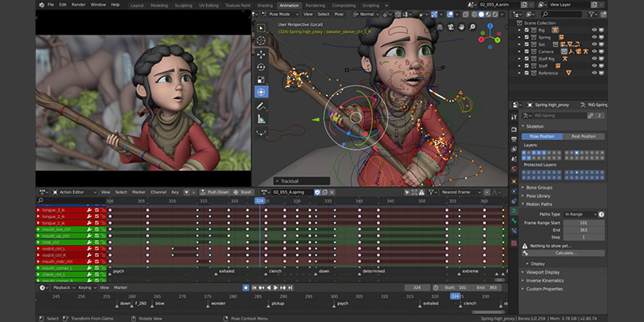The width and height of the screenshot is (644, 322).
Task: Hide the Staff Rig collection in viewport
Action: tap(594, 59)
